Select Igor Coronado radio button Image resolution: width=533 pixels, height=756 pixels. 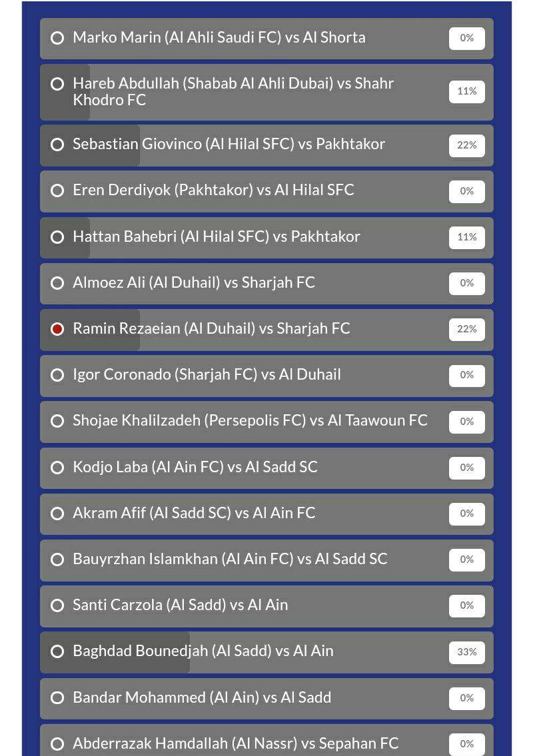point(58,375)
